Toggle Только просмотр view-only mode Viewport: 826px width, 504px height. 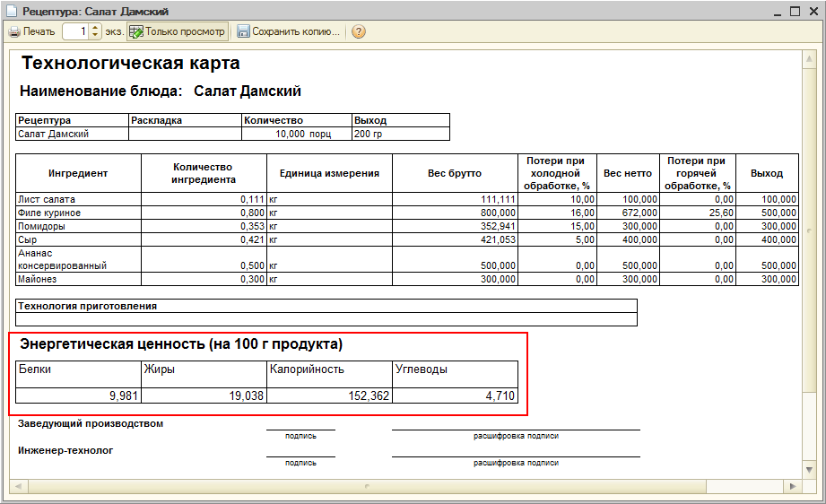click(x=177, y=31)
